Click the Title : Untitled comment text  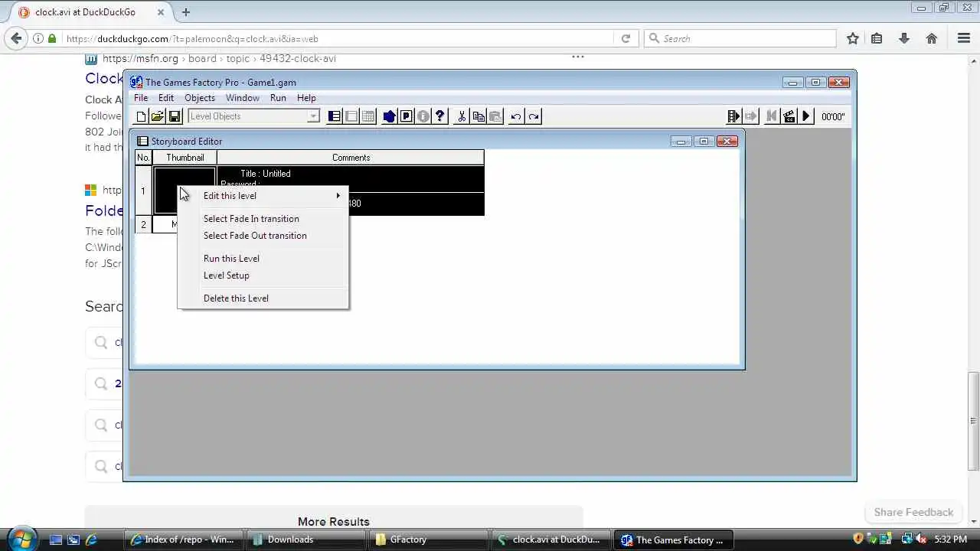click(265, 174)
